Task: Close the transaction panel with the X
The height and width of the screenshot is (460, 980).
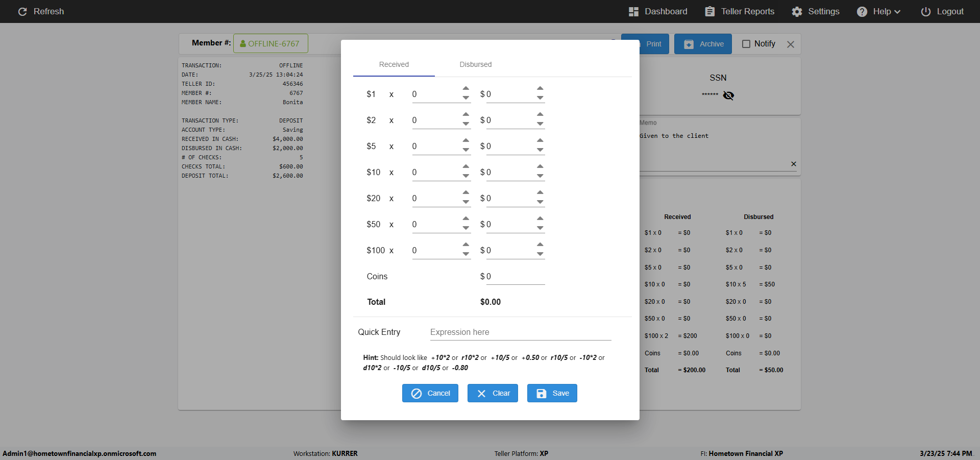Action: click(791, 44)
